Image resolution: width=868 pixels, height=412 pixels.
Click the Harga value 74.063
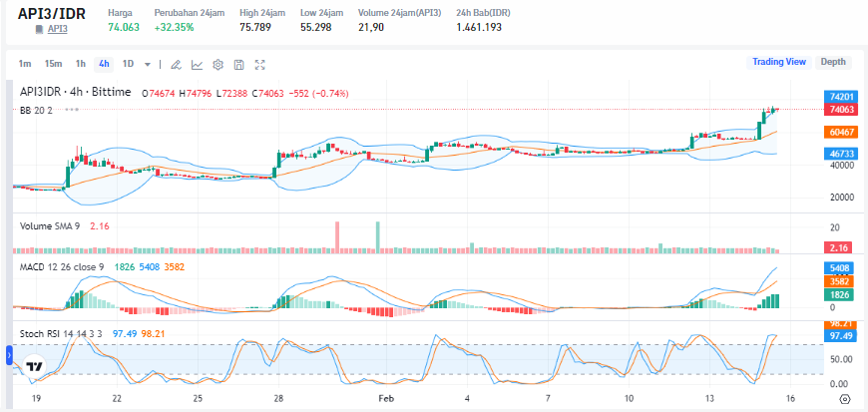[x=124, y=27]
